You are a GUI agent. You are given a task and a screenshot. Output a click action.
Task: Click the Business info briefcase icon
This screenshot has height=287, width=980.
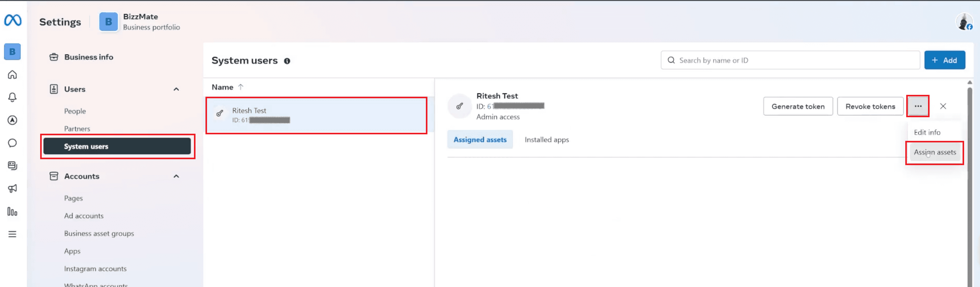[x=54, y=57]
